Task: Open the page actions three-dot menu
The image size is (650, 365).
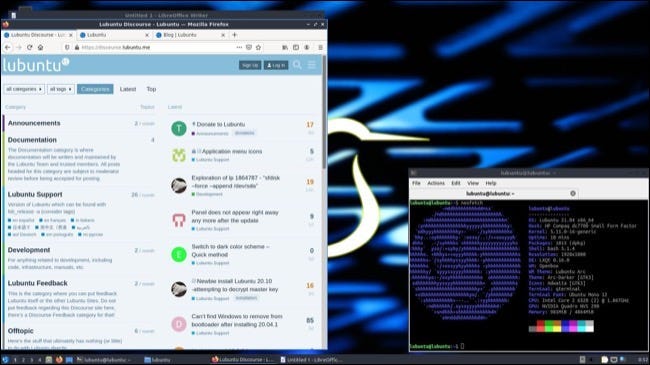Action: pyautogui.click(x=239, y=47)
